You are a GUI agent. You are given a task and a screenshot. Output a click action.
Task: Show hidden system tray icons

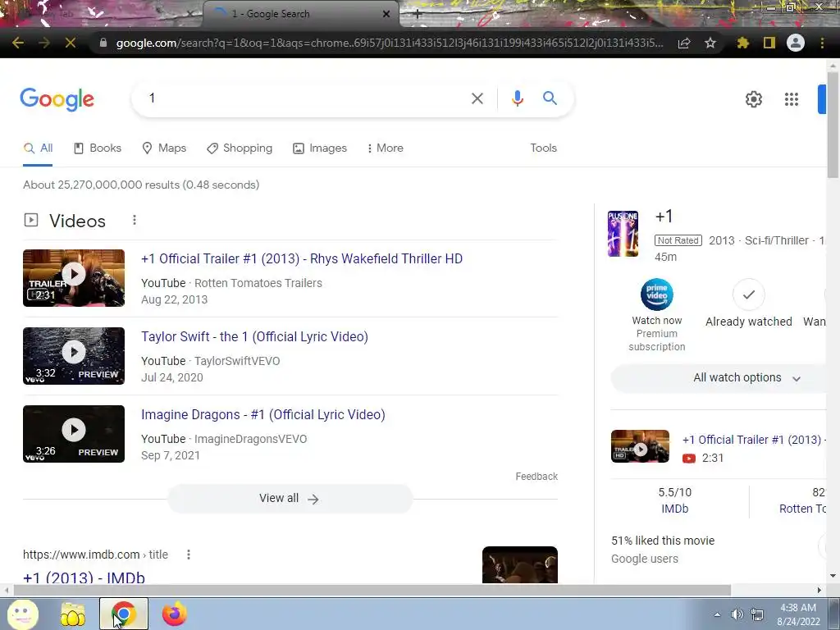coord(717,614)
